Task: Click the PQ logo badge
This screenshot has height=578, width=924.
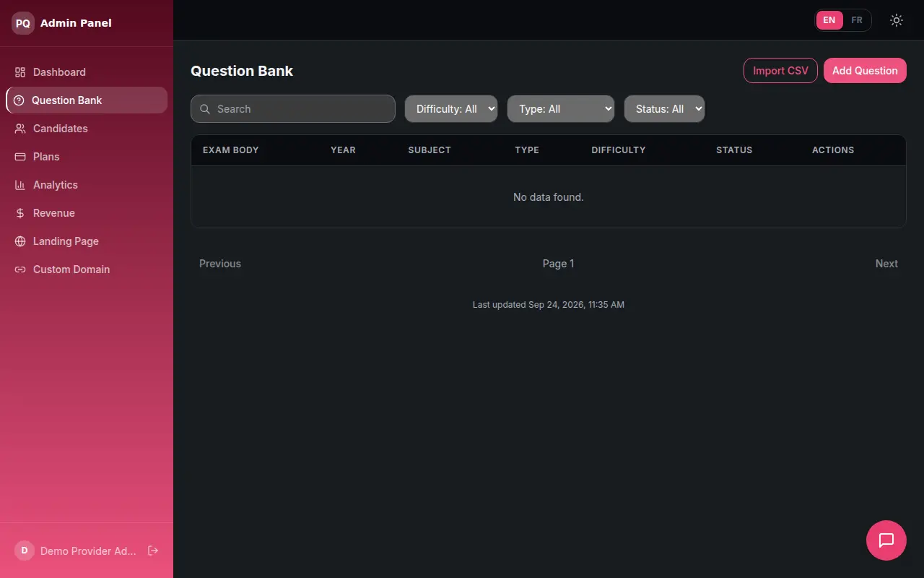Action: pos(23,23)
